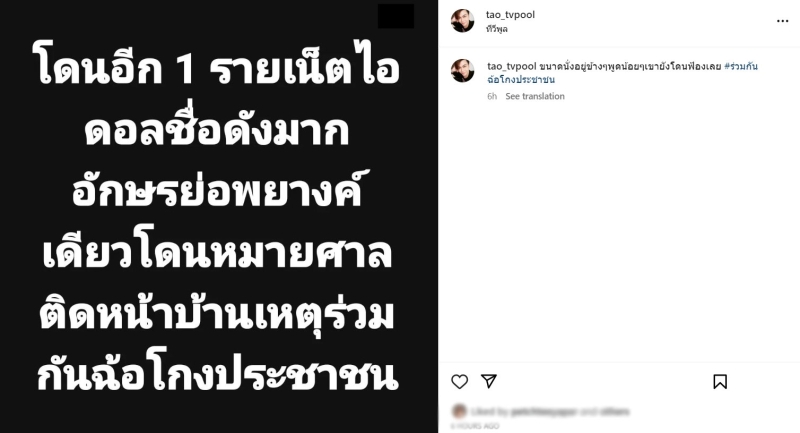This screenshot has width=800, height=433.
Task: Open profile picture in post header
Action: click(463, 20)
